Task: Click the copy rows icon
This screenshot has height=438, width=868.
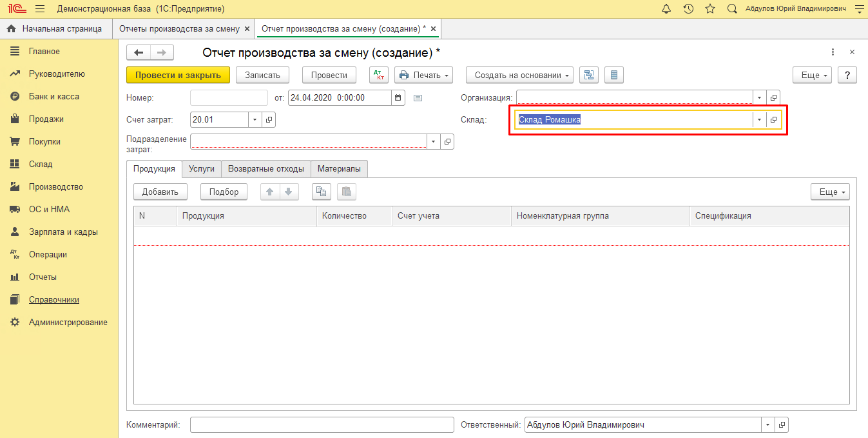Action: pyautogui.click(x=321, y=192)
